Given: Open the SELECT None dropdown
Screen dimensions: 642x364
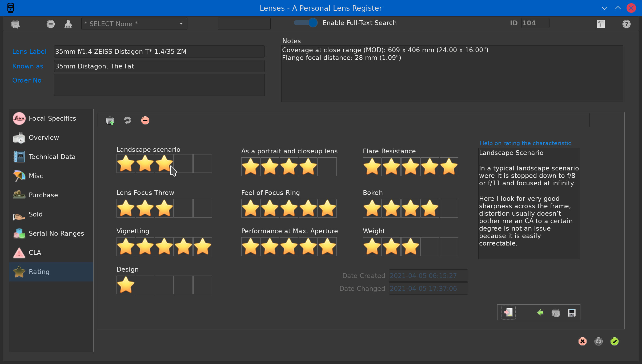Looking at the screenshot, I should point(134,24).
